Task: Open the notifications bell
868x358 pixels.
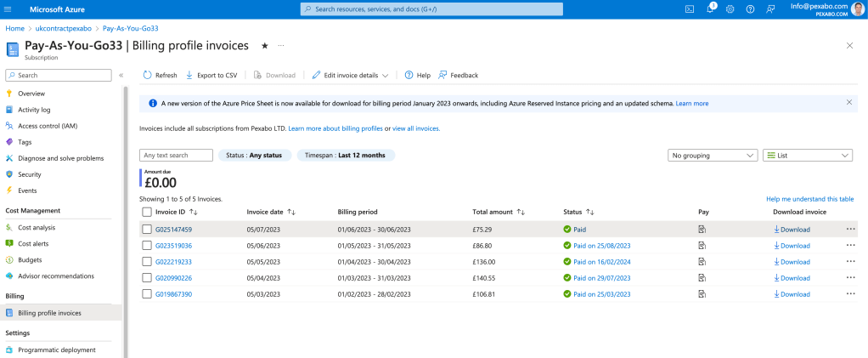Action: click(710, 9)
